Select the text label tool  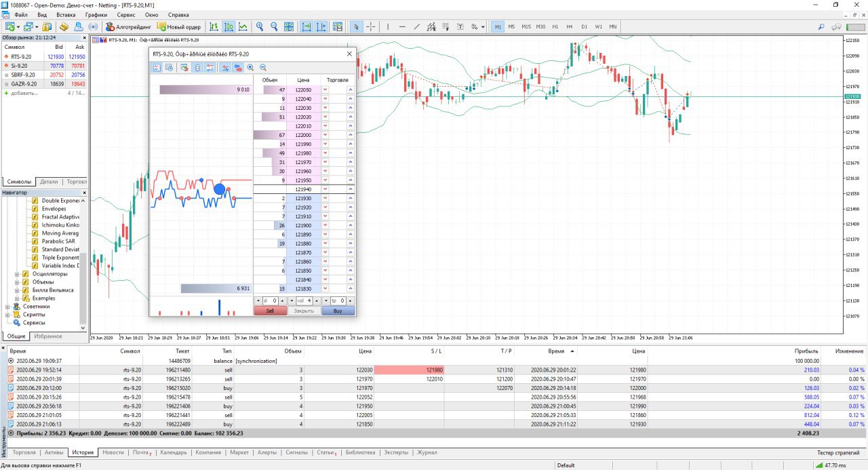[460, 27]
